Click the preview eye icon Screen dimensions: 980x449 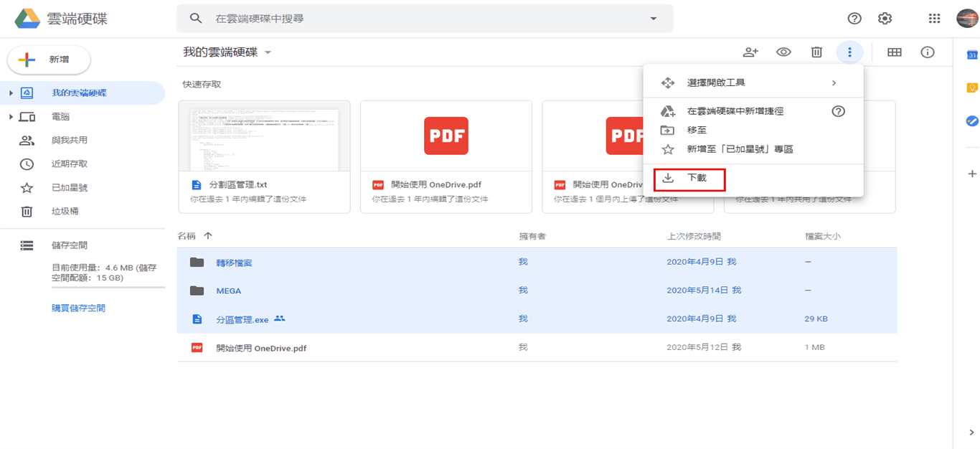(783, 52)
